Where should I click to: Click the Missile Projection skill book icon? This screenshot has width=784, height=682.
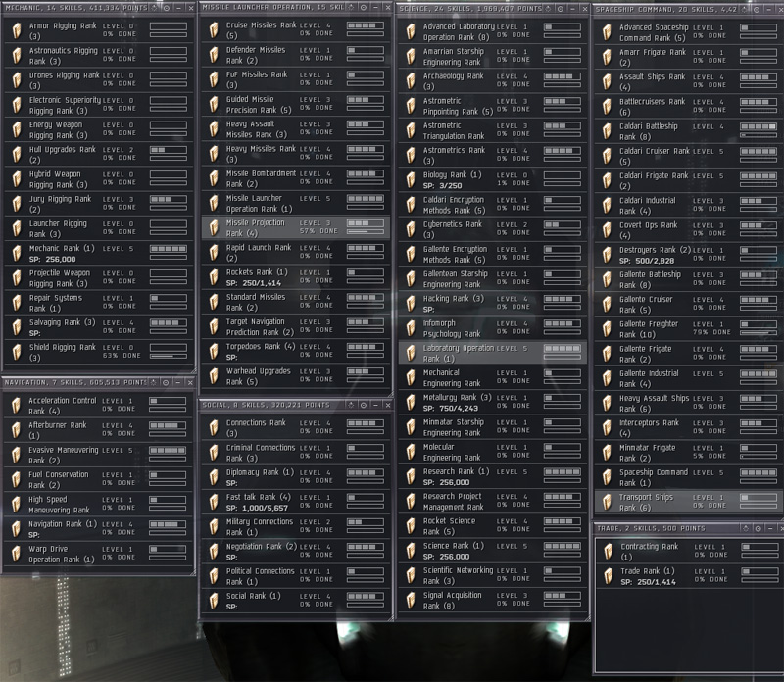coord(214,227)
